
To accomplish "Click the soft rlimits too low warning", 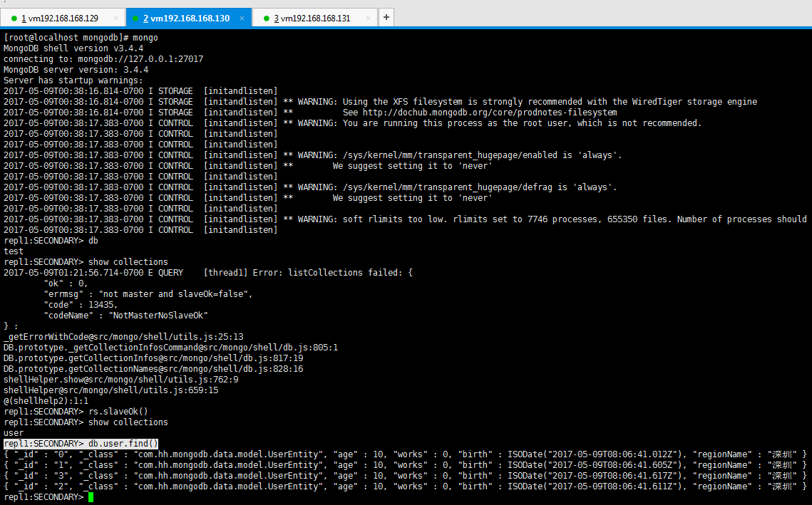I will pyautogui.click(x=405, y=219).
